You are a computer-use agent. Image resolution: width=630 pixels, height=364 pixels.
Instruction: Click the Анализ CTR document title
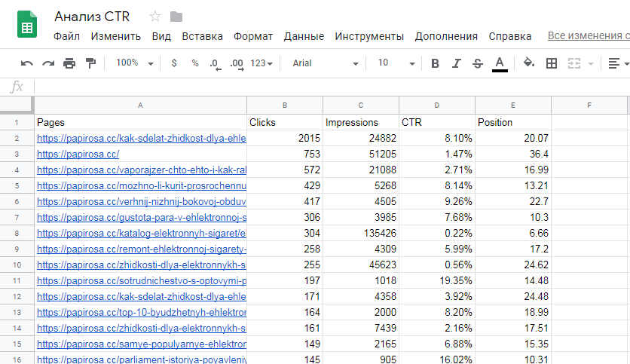pyautogui.click(x=92, y=17)
